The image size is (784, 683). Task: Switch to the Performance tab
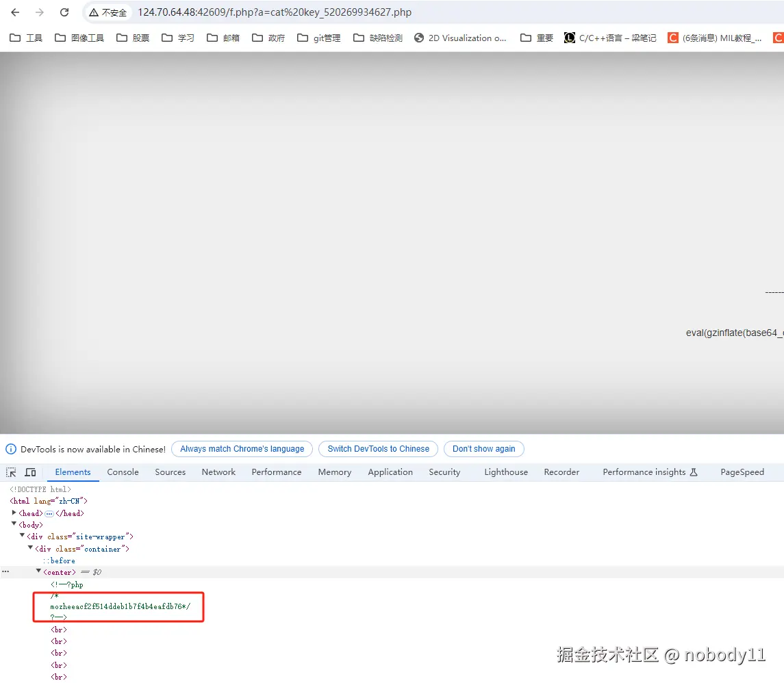277,472
